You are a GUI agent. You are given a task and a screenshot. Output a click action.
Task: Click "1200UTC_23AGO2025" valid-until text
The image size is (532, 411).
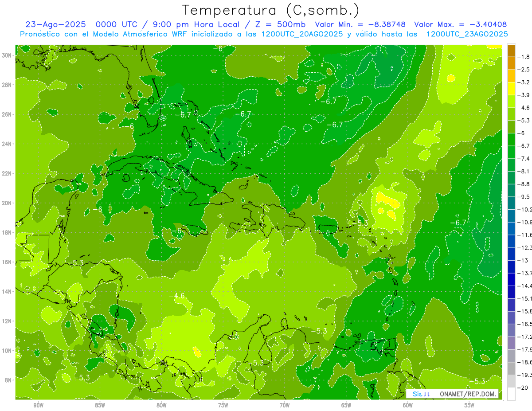pos(467,34)
